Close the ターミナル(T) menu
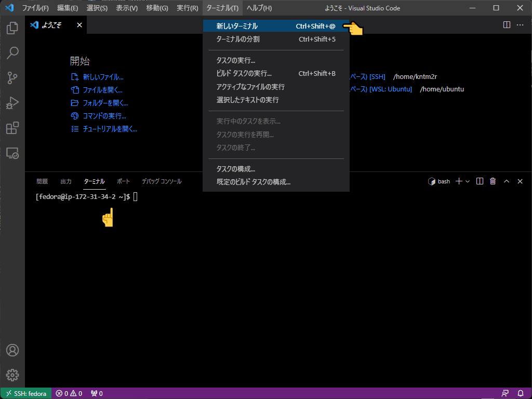 point(222,8)
